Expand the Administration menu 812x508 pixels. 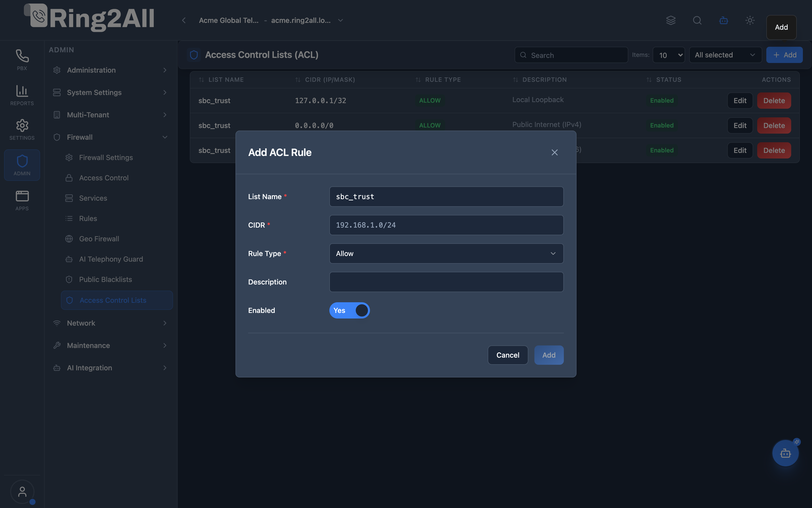tap(110, 70)
